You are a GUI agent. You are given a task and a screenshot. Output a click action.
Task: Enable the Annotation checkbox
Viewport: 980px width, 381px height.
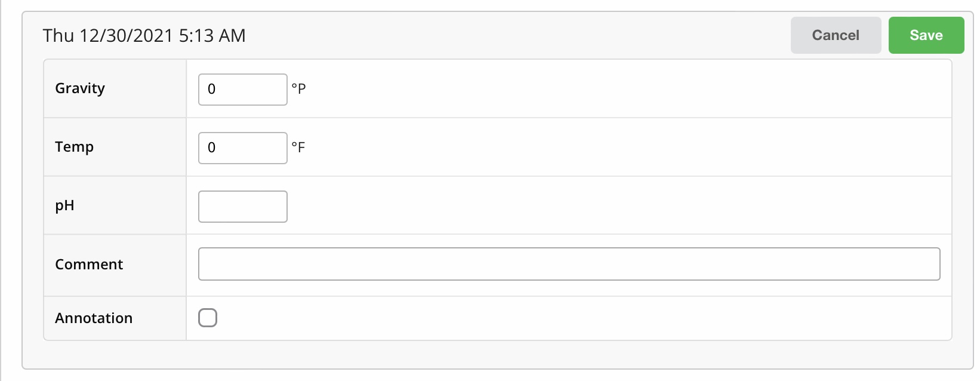tap(208, 318)
